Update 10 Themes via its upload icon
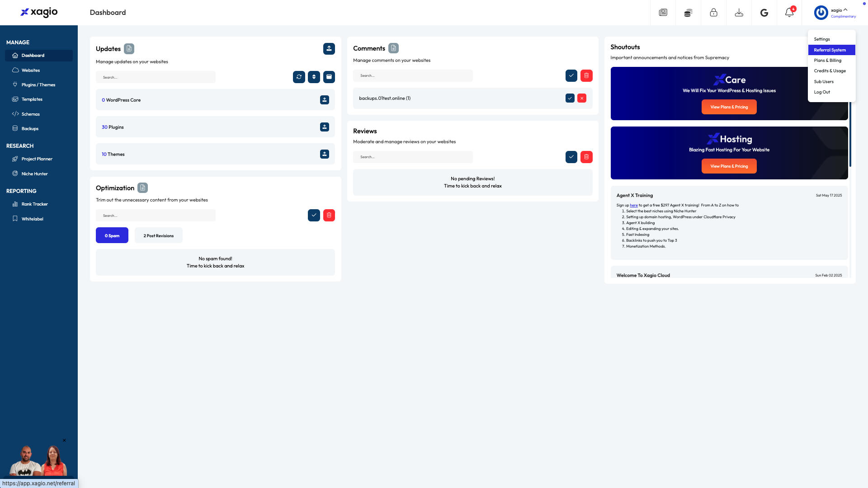The width and height of the screenshot is (868, 488). pyautogui.click(x=325, y=154)
